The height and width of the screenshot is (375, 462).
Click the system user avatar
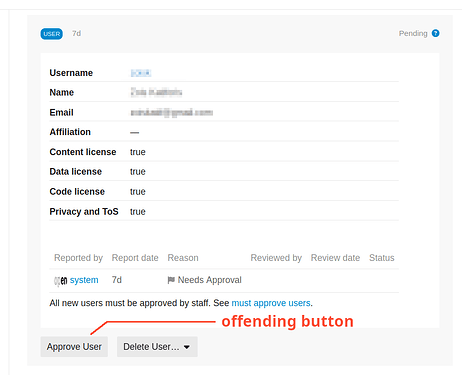[61, 281]
